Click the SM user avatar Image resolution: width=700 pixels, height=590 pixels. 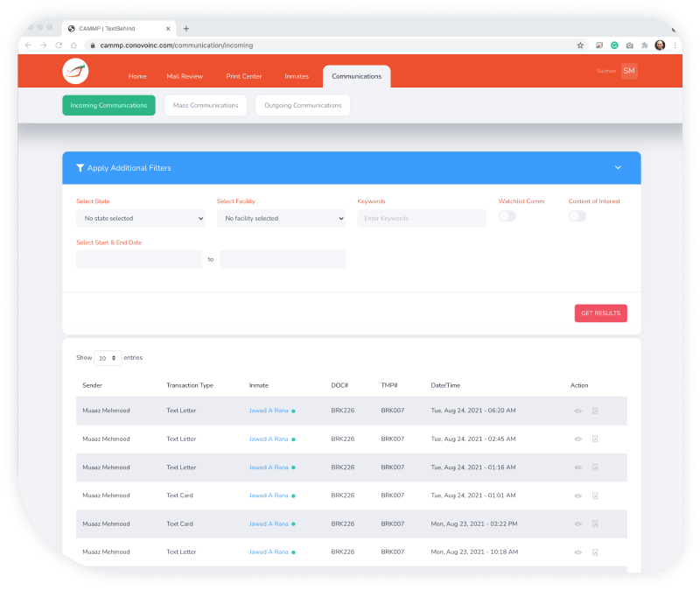[x=629, y=71]
